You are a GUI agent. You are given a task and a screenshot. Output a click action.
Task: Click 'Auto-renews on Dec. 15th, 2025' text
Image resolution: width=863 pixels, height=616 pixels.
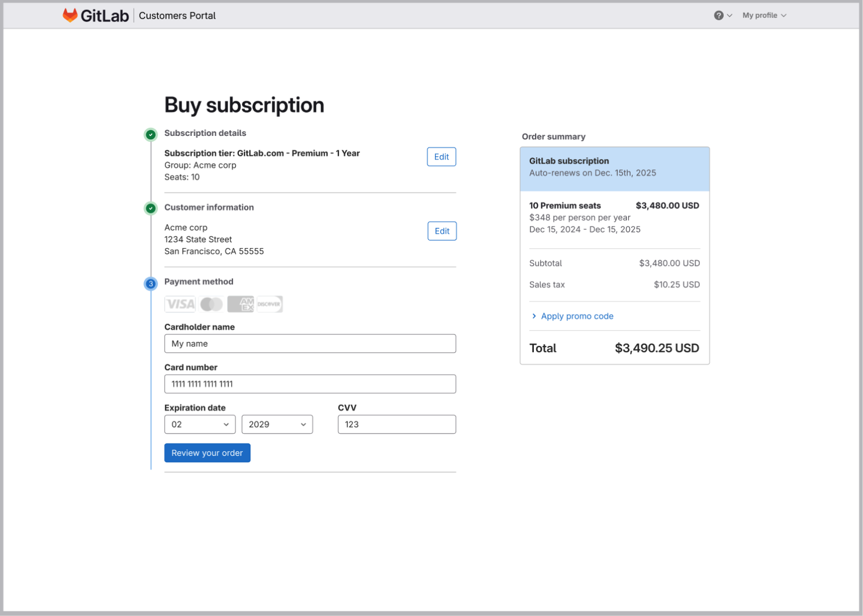(x=592, y=173)
